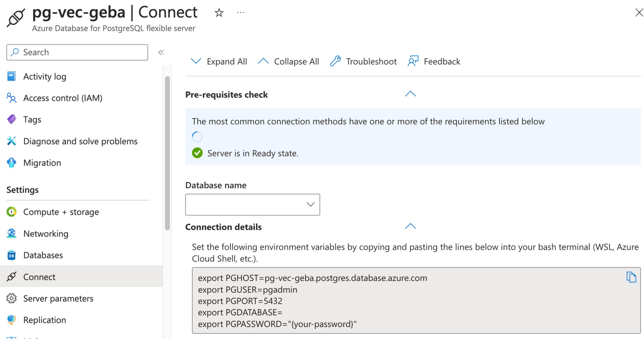
Task: Click the Feedback button label
Action: [442, 61]
